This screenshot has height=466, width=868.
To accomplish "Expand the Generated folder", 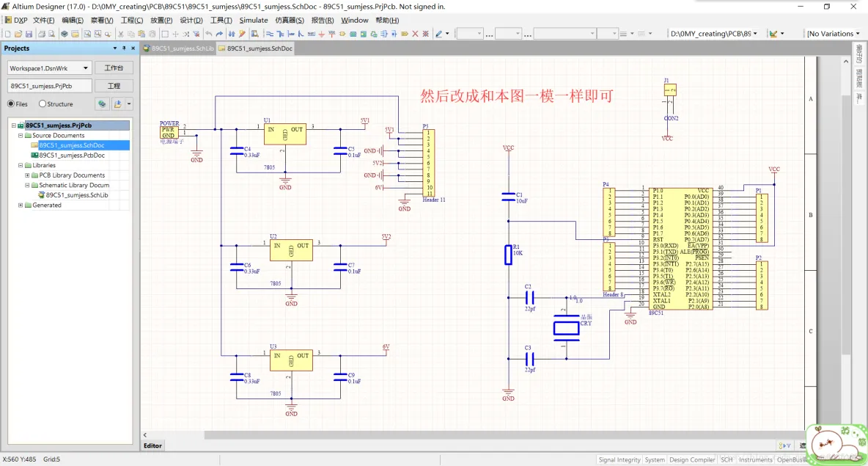I will pos(21,205).
